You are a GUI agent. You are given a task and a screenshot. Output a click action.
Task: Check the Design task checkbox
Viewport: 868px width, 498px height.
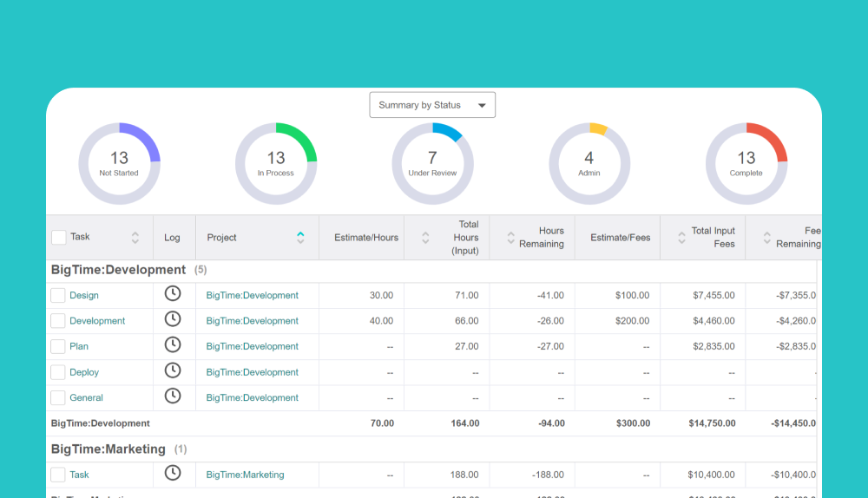point(58,295)
